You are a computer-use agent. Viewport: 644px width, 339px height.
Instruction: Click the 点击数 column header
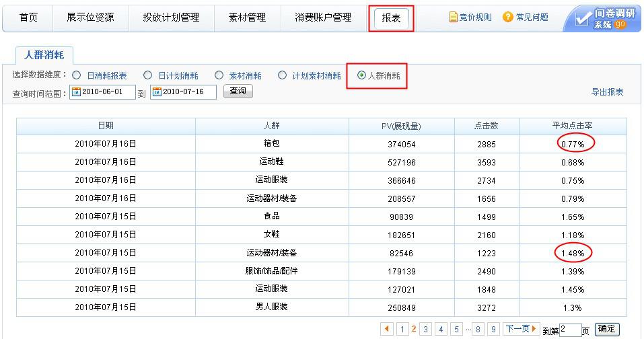click(487, 126)
